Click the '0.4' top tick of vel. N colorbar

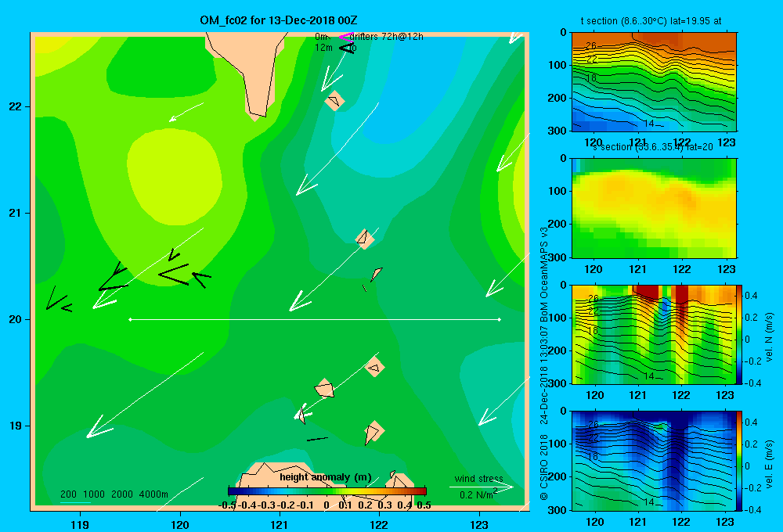[x=751, y=296]
